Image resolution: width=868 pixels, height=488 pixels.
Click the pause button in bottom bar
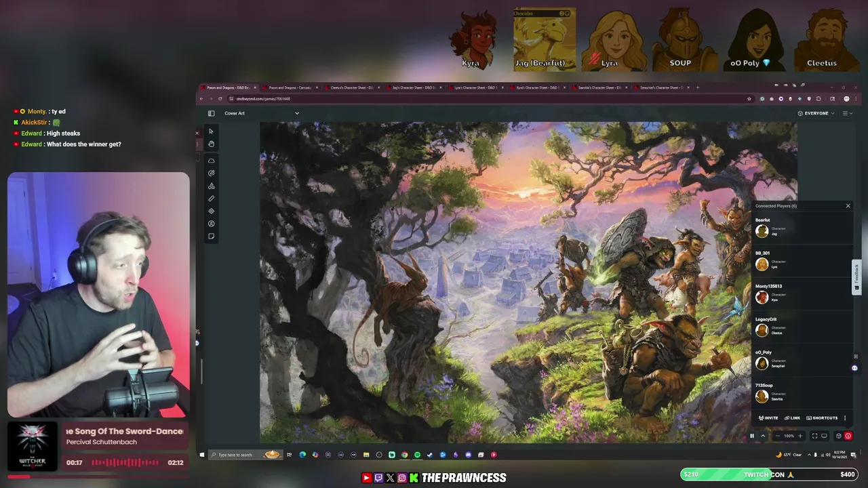pyautogui.click(x=751, y=436)
